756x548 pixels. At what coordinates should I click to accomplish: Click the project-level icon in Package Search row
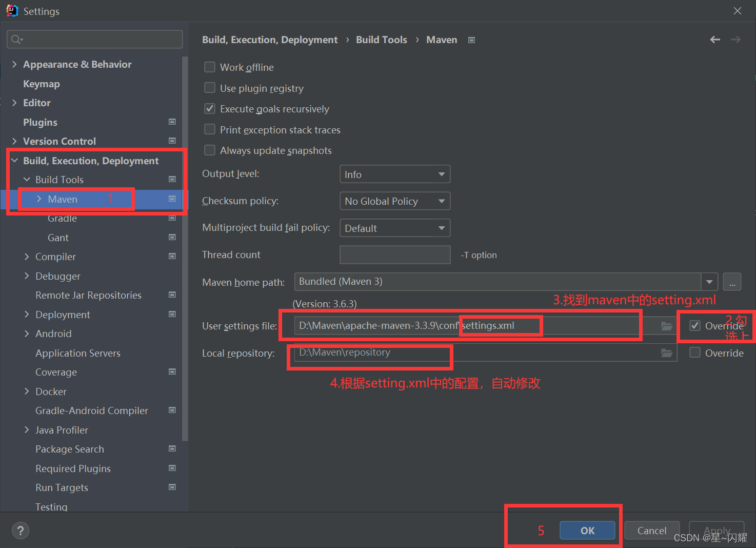pos(172,448)
